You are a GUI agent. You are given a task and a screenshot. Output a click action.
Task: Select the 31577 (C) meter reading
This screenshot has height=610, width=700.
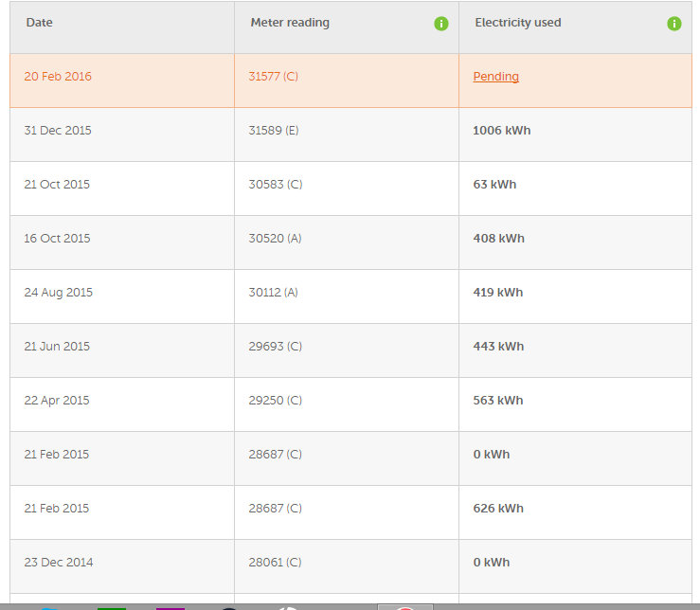coord(273,77)
